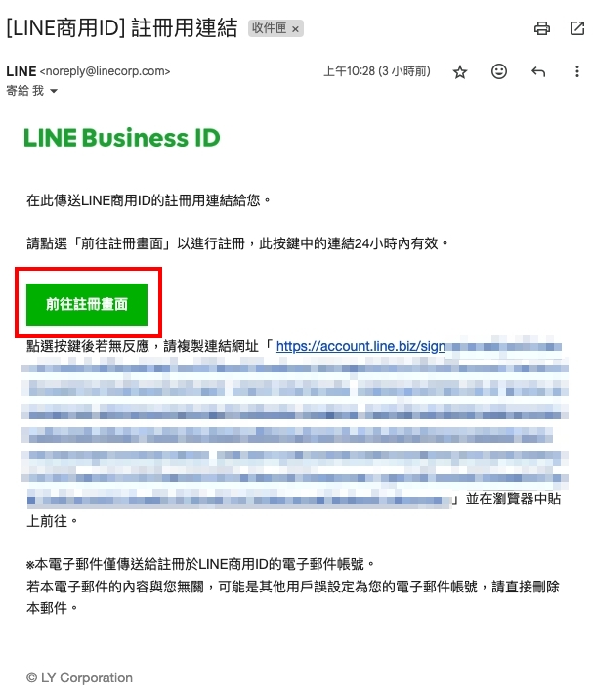The height and width of the screenshot is (700, 593).
Task: Open the https://account.line.biz/sign link
Action: [x=360, y=346]
